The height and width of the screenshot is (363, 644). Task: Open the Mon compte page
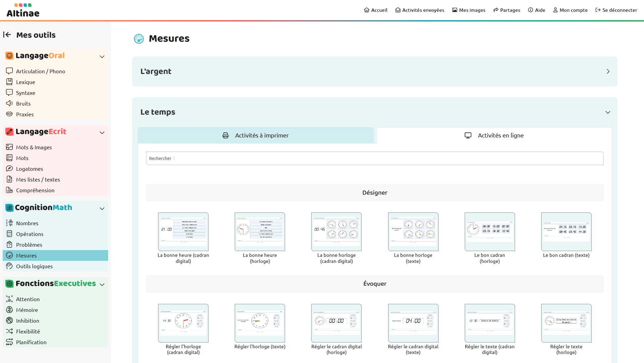click(570, 10)
